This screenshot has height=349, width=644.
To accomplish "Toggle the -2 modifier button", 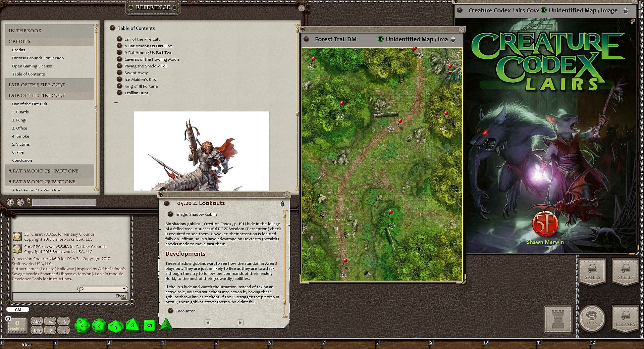I will 50,330.
